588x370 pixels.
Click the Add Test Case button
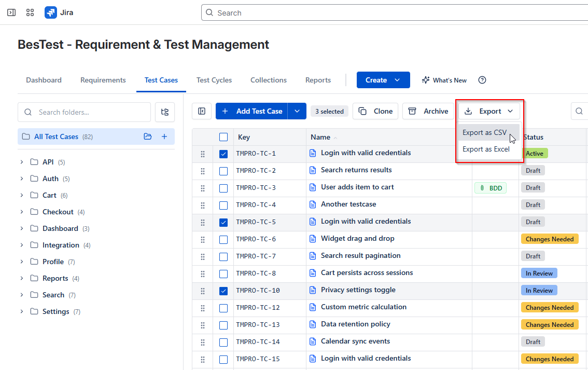pos(251,111)
